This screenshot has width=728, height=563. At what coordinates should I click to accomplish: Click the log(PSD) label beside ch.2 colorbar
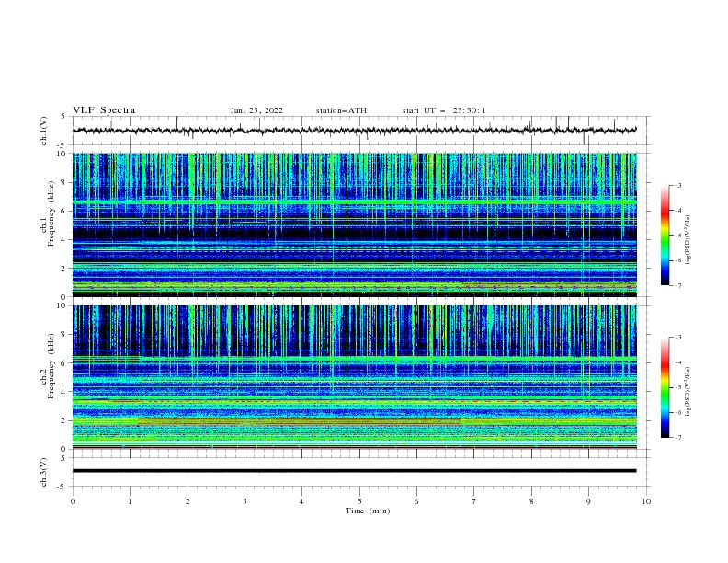coord(688,391)
